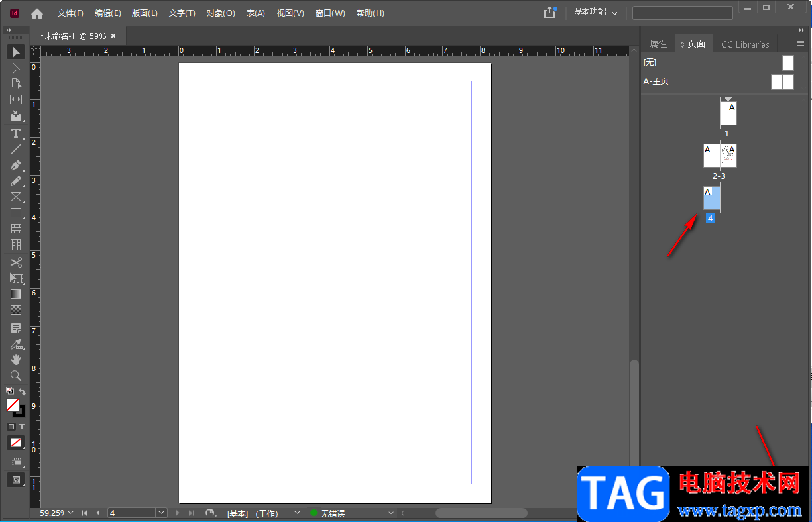Click the Home icon in top bar

coord(37,13)
